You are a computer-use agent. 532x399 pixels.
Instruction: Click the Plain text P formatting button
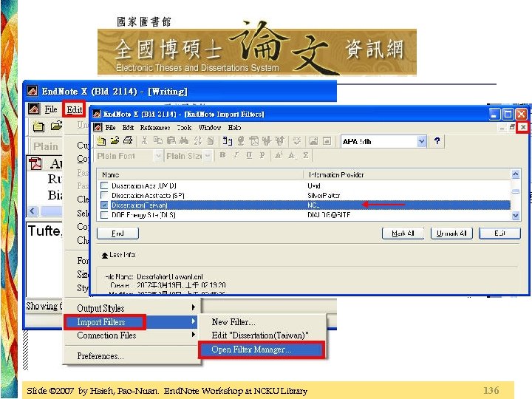coord(262,155)
